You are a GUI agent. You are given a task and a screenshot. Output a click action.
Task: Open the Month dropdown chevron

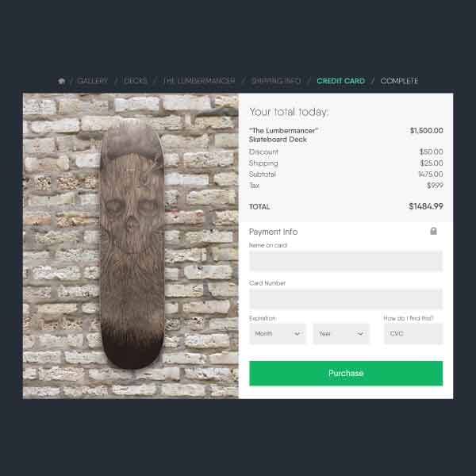coord(297,334)
